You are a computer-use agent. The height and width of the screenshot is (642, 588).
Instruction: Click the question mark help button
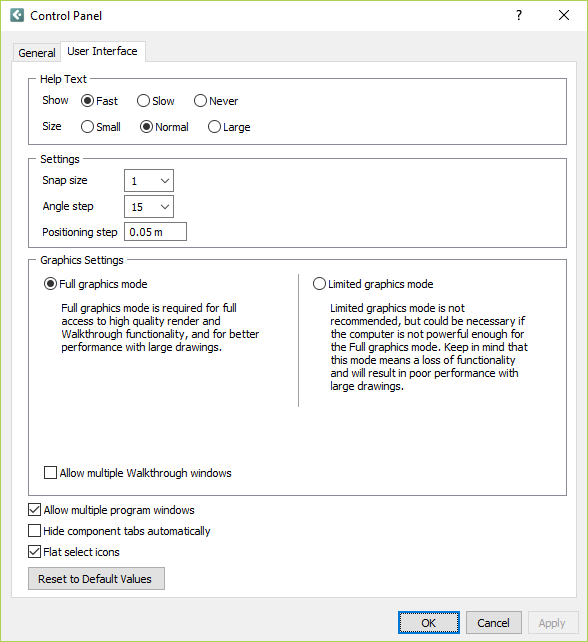pyautogui.click(x=519, y=16)
